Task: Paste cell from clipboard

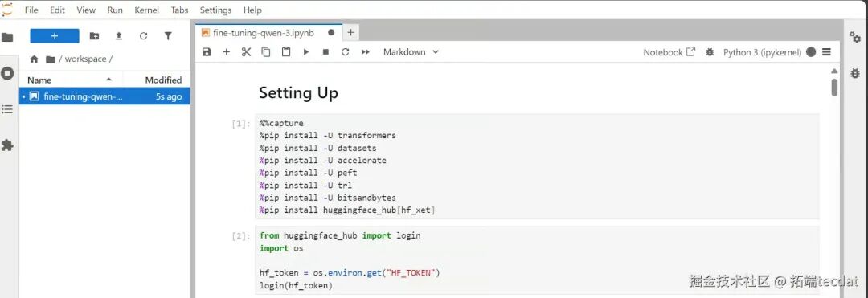Action: click(285, 52)
